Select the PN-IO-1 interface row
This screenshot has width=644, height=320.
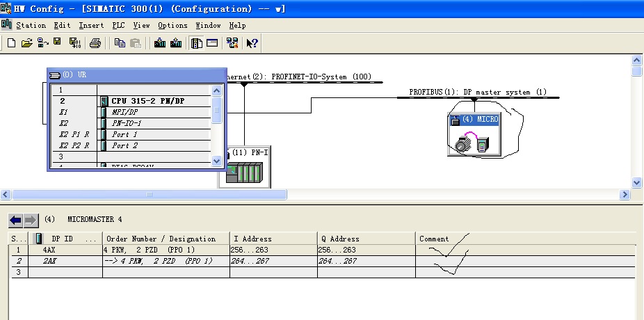(131, 123)
